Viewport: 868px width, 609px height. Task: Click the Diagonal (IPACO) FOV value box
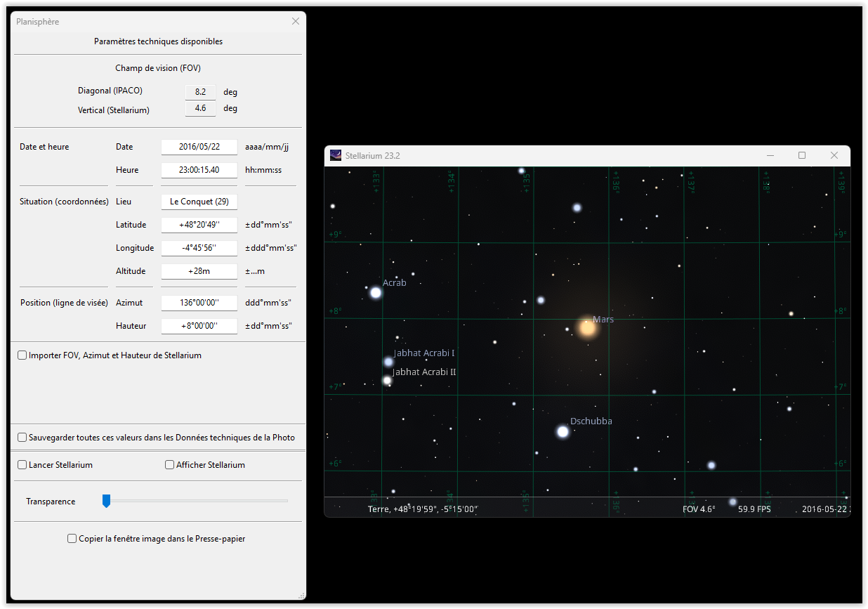tap(200, 92)
